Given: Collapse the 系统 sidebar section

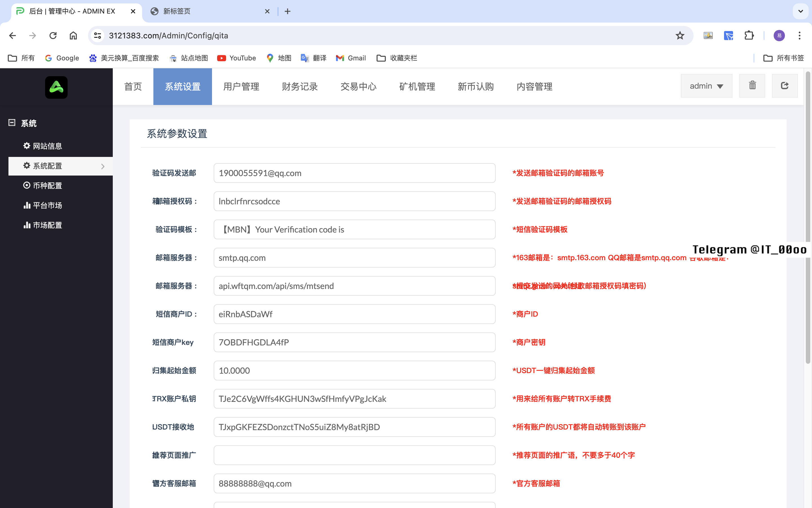Looking at the screenshot, I should click(x=12, y=123).
